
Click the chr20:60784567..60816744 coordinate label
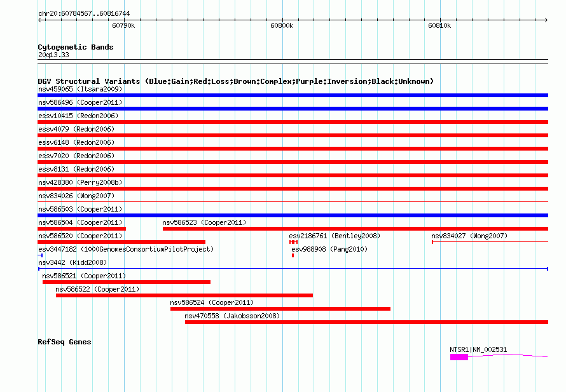click(84, 13)
